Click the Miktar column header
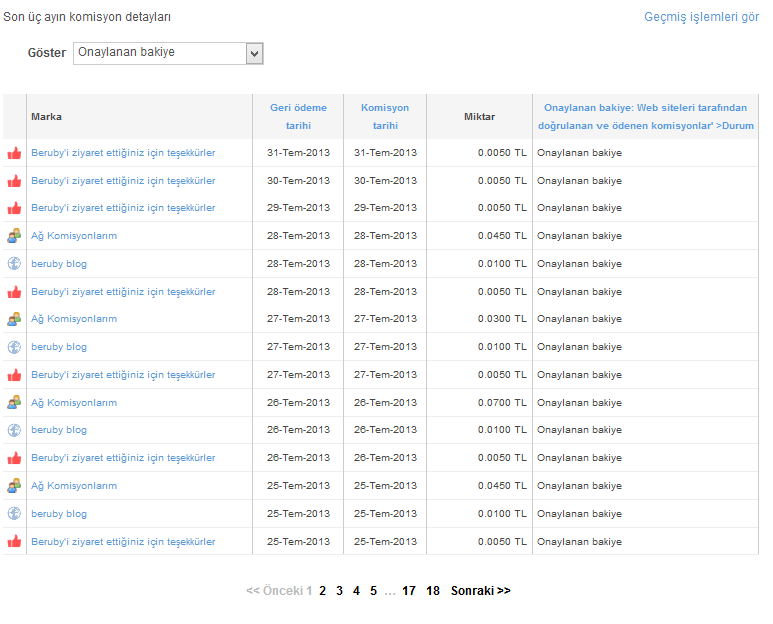The image size is (773, 624). [479, 117]
